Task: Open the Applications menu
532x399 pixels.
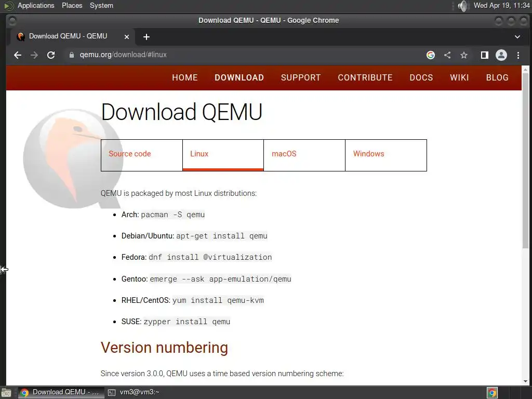Action: pos(36,5)
